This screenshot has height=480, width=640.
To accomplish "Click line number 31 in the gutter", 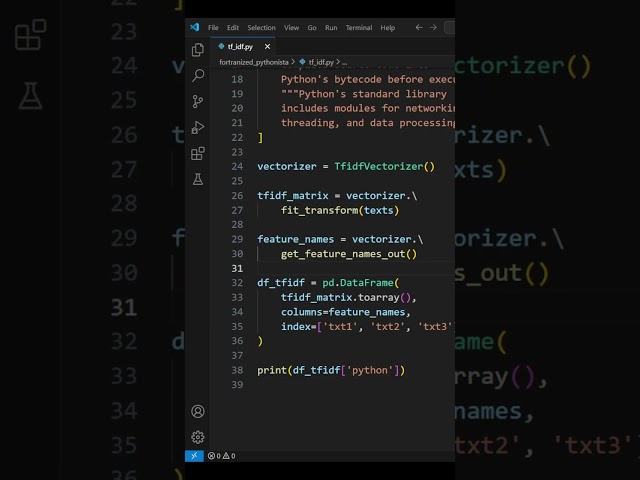I will tap(237, 268).
